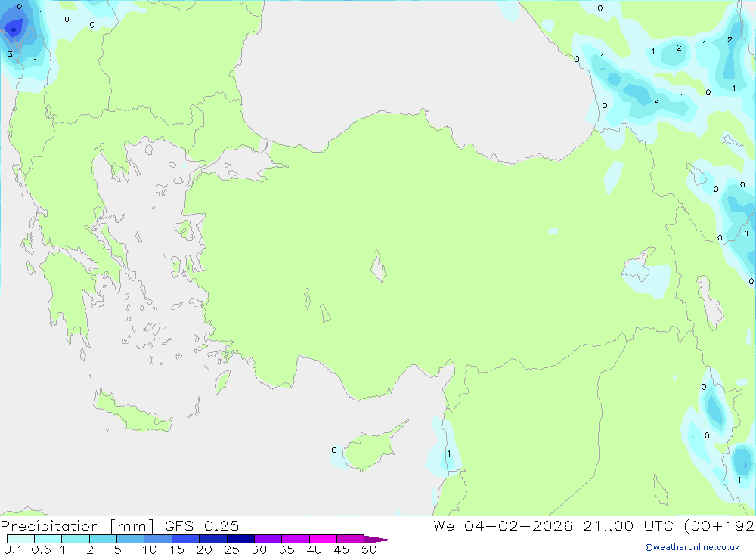Select the 25 mm legend color swatch

tap(240, 539)
